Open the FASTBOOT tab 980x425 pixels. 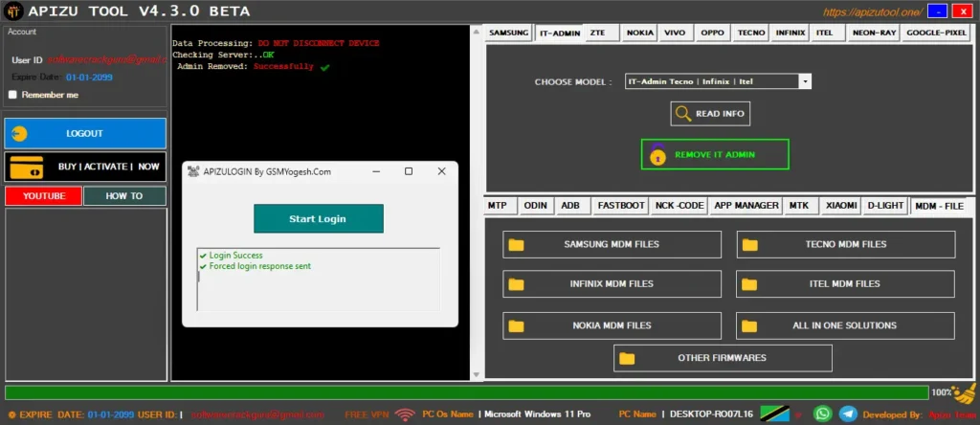[x=620, y=206]
